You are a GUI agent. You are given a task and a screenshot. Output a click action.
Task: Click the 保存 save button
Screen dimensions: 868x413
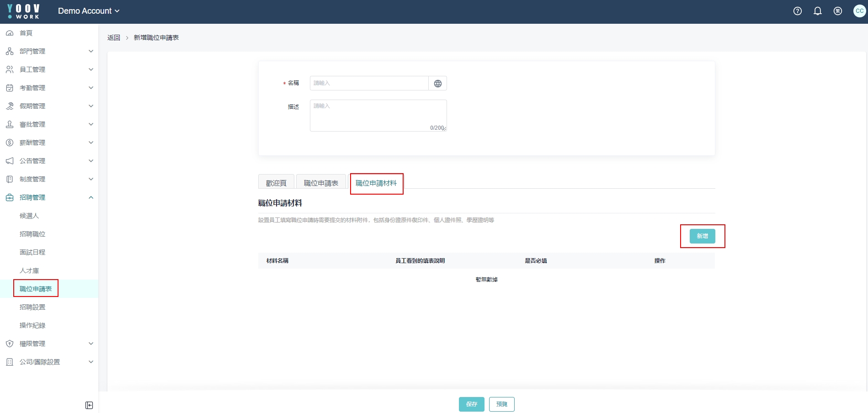pyautogui.click(x=471, y=404)
